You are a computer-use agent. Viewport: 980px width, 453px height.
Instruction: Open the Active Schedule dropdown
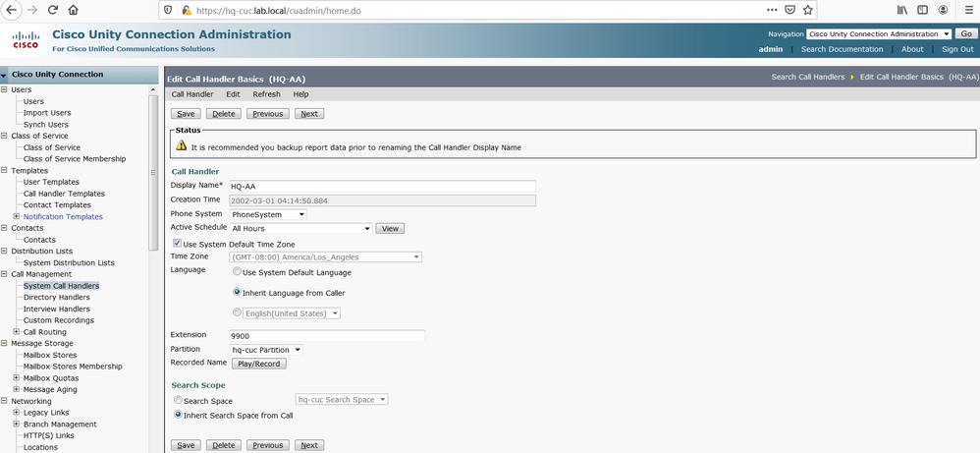pos(301,228)
